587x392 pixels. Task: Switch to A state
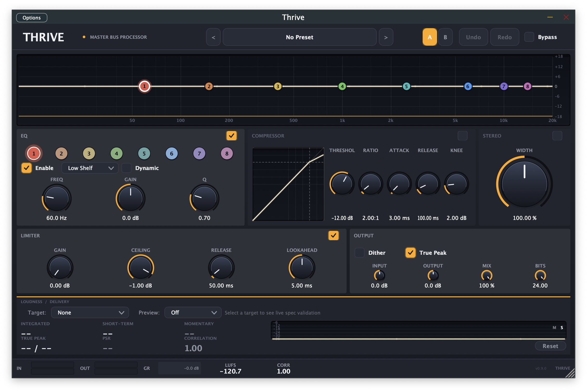pyautogui.click(x=430, y=37)
